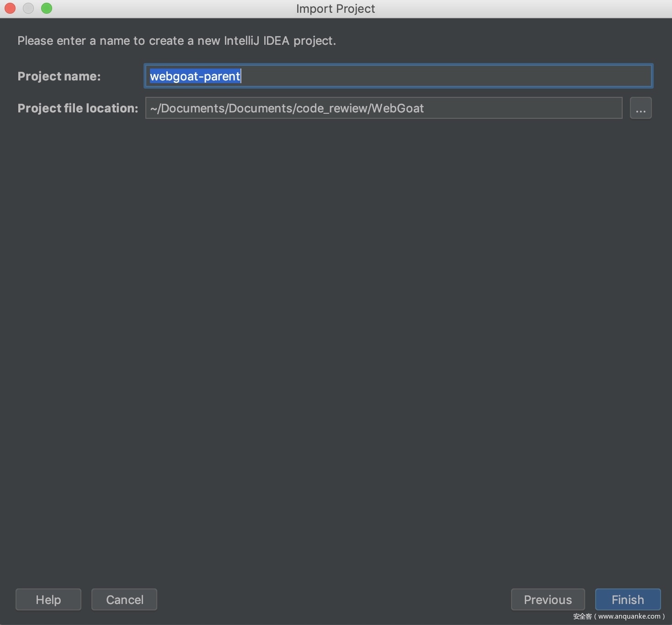
Task: Go back with the Previous button
Action: (548, 599)
